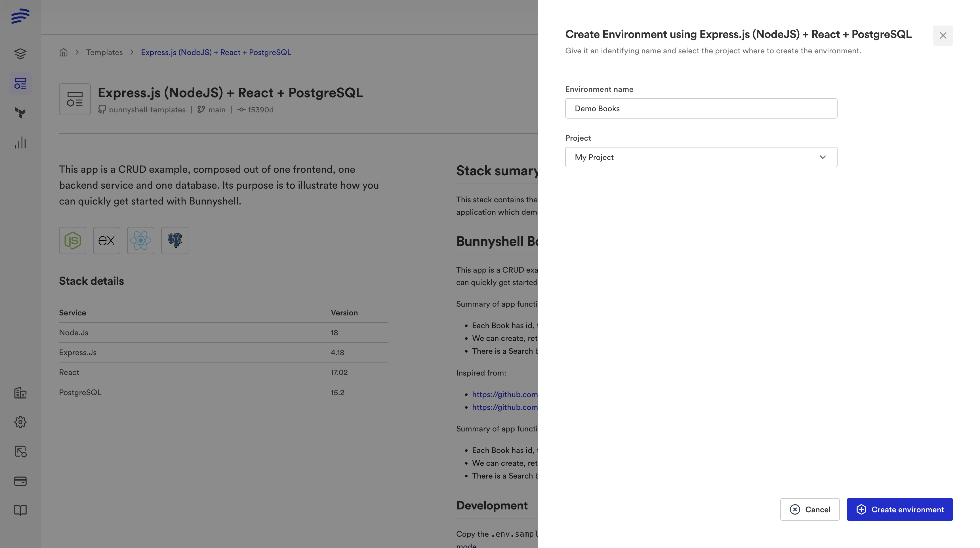Go to Templates breadcrumb
The width and height of the screenshot is (980, 548).
pyautogui.click(x=104, y=52)
